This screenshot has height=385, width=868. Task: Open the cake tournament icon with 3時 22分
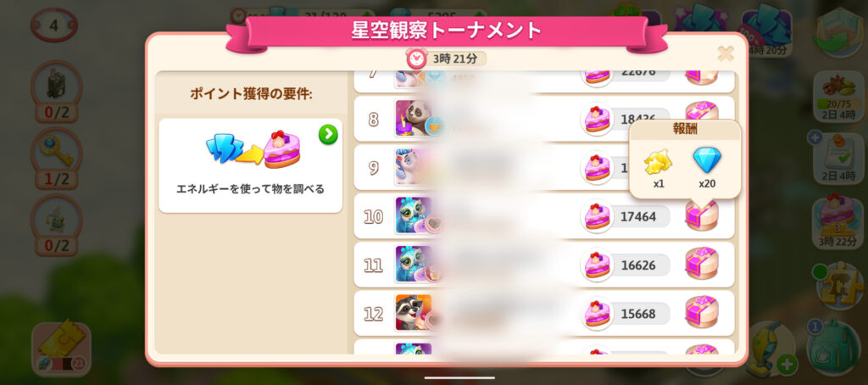tap(838, 221)
